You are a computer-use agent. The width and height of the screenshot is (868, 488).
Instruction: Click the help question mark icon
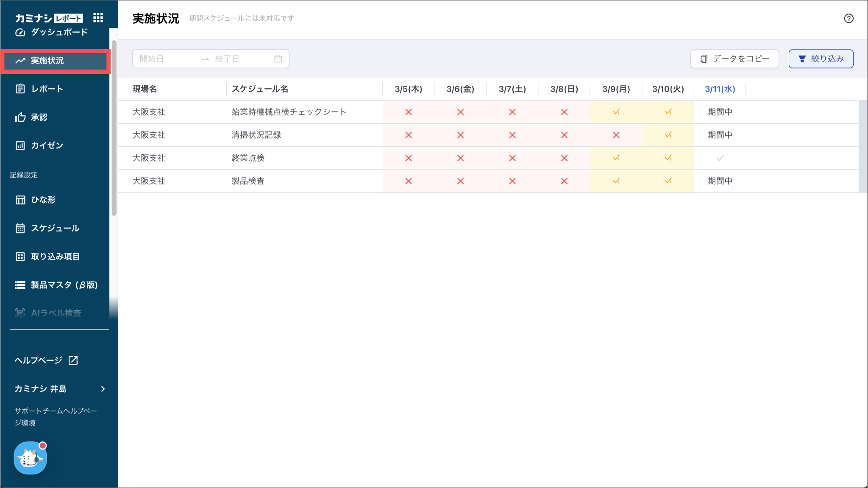pyautogui.click(x=849, y=18)
